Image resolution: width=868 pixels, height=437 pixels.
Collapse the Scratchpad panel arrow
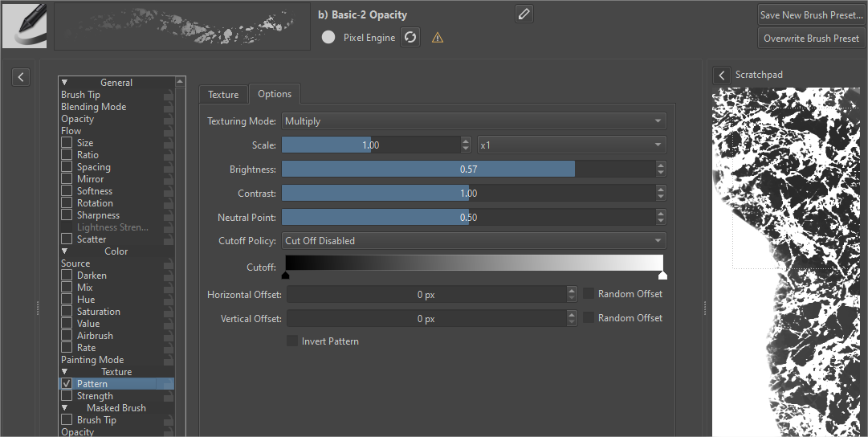(x=722, y=75)
